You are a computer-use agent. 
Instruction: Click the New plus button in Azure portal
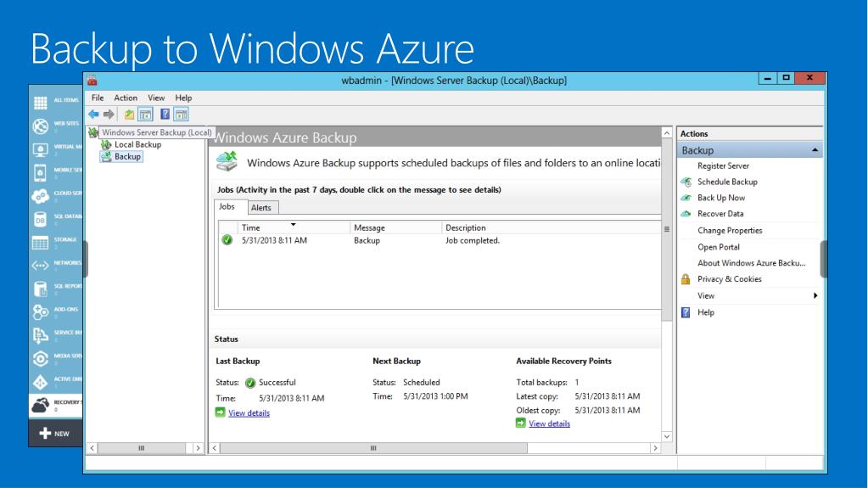[x=55, y=433]
